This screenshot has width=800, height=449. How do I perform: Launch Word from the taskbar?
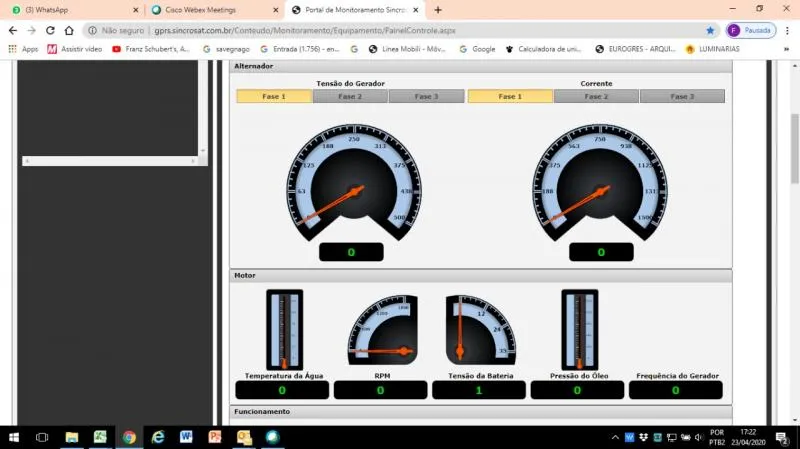coord(186,437)
